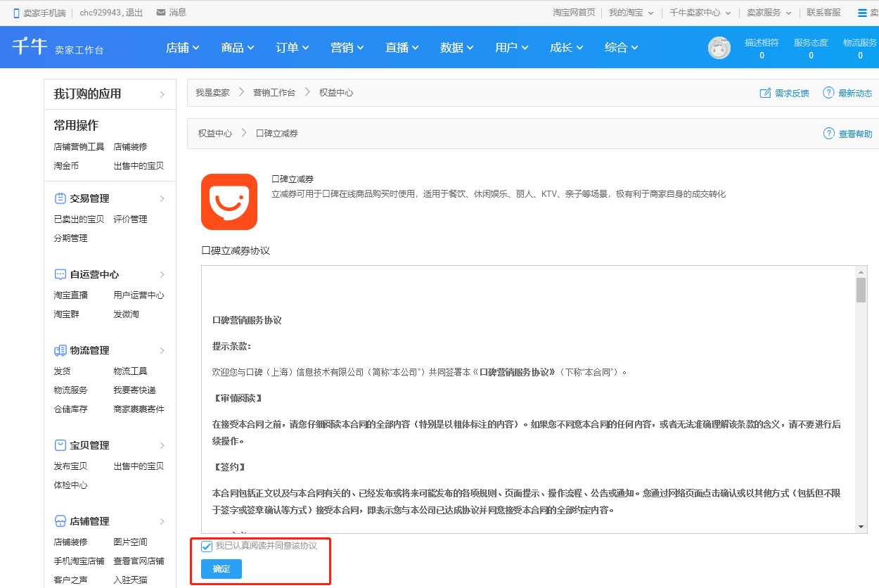Click the hamburger menu icon at top right
The height and width of the screenshot is (588, 879).
(864, 13)
